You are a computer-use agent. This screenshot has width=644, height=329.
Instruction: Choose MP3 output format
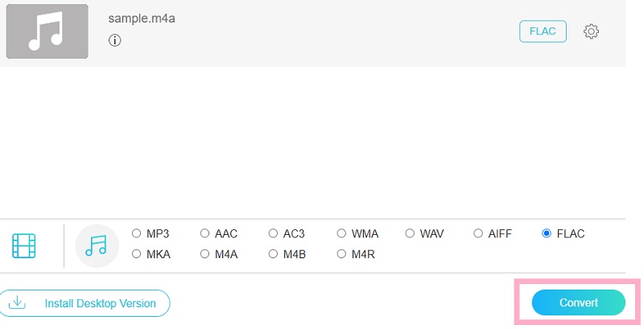[136, 234]
